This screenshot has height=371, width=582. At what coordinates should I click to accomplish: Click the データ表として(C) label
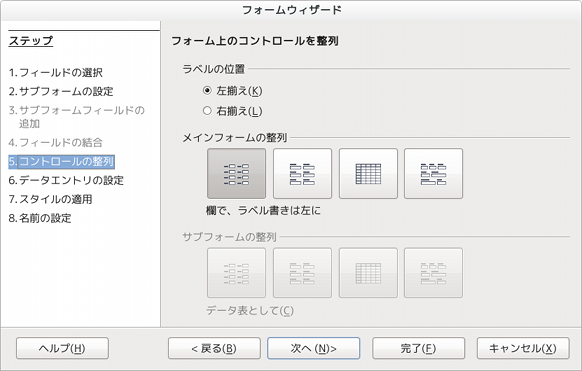(x=250, y=310)
